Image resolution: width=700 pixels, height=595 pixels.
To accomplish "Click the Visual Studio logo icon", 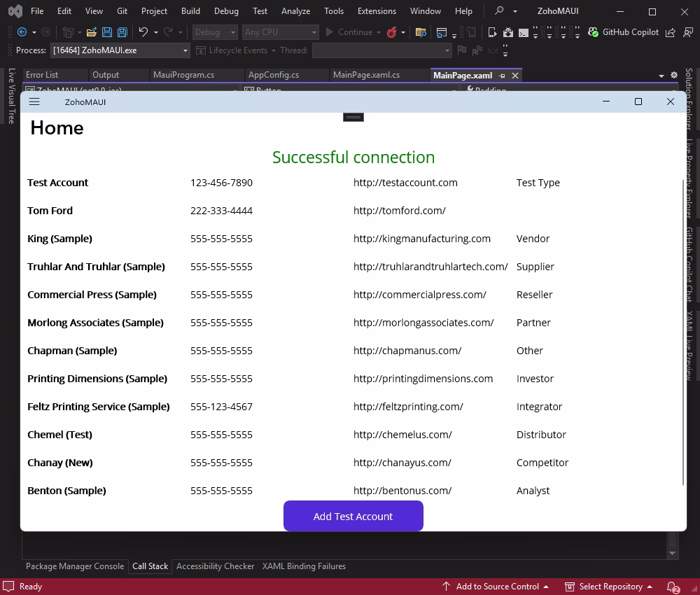I will 15,10.
